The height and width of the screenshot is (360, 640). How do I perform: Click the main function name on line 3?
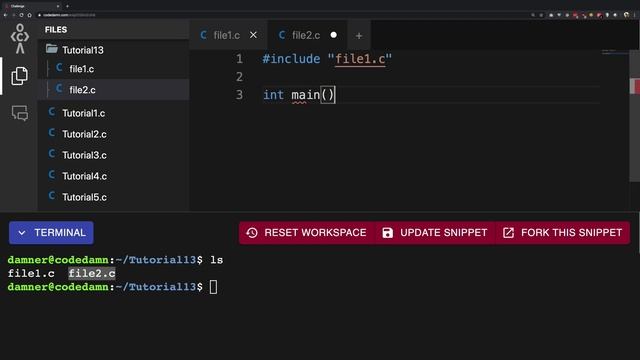306,95
